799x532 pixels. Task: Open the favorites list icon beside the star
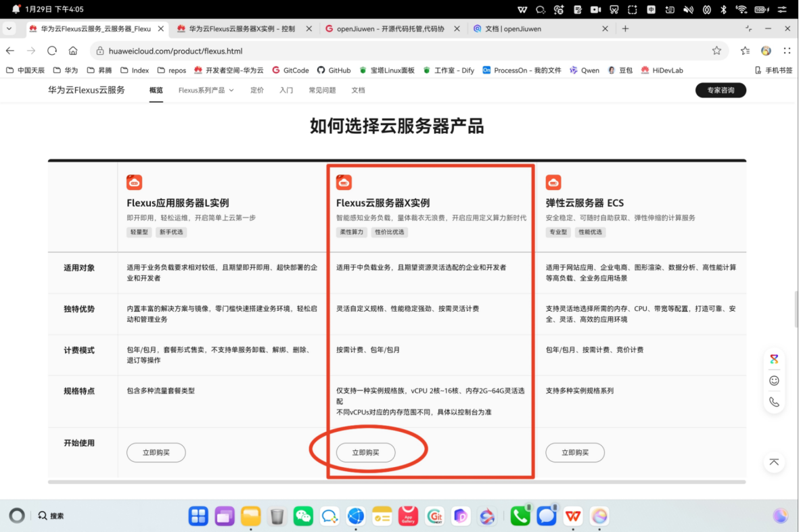[x=745, y=51]
